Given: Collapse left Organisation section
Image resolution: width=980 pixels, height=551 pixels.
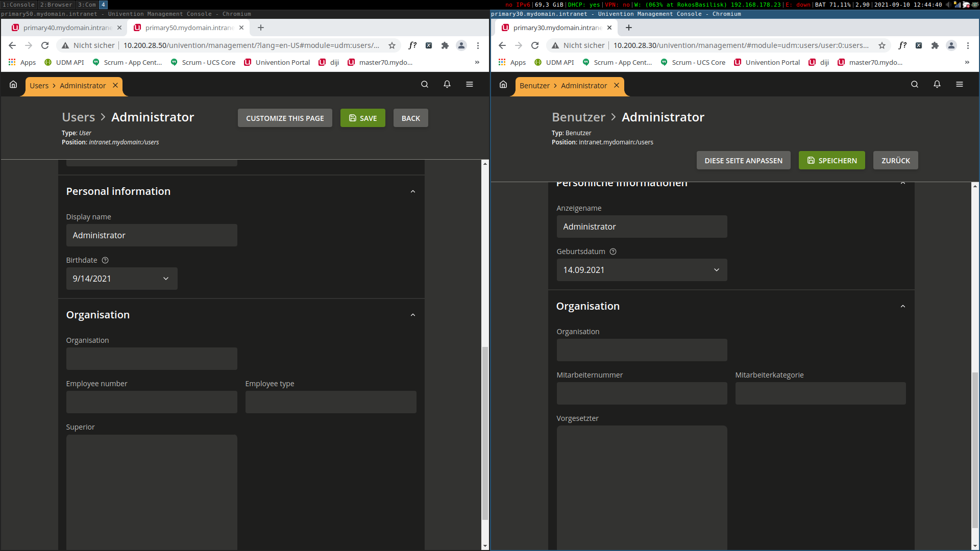Looking at the screenshot, I should 412,315.
